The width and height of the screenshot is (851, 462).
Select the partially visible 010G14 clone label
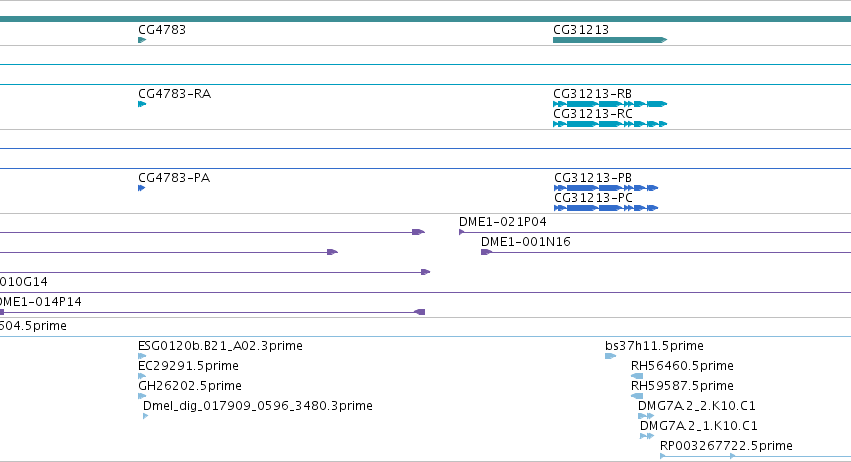[24, 282]
